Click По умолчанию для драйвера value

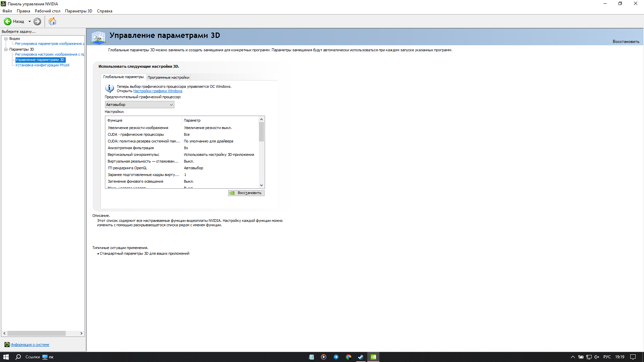point(208,141)
